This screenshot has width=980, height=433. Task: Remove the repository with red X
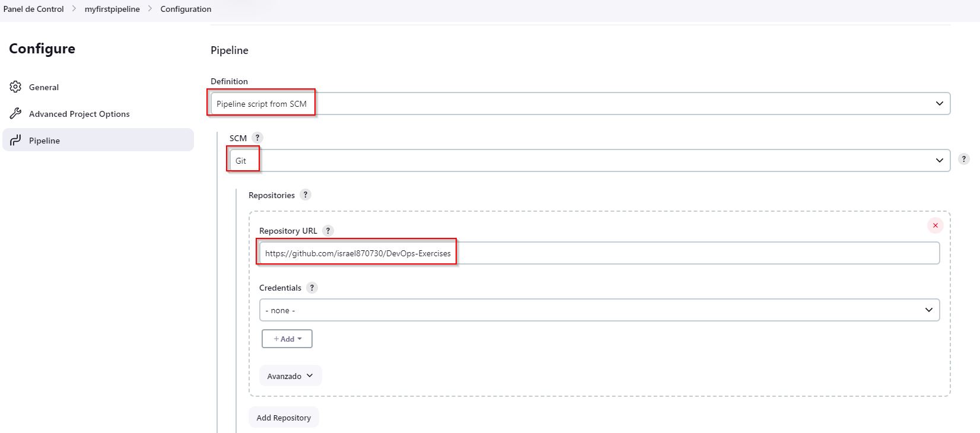(x=936, y=225)
